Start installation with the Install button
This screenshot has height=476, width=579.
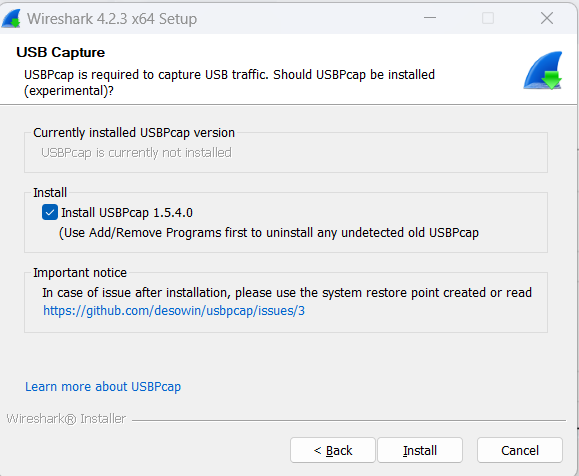(420, 450)
